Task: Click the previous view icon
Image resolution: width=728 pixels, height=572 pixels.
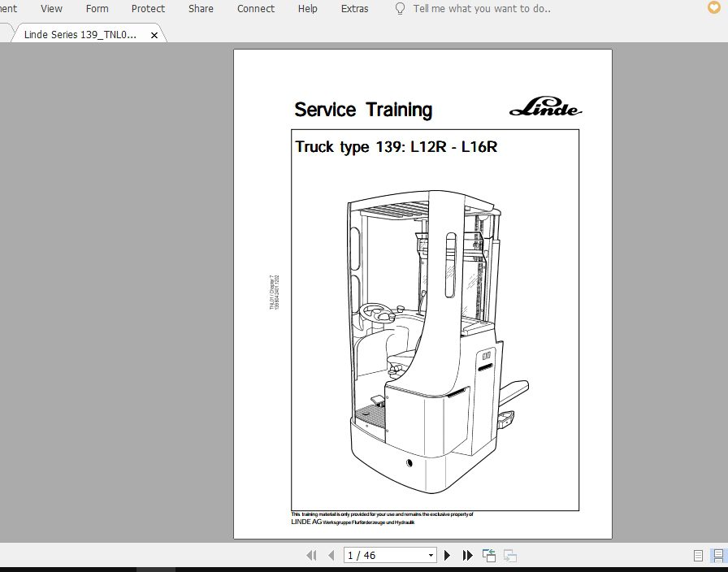Action: (489, 556)
